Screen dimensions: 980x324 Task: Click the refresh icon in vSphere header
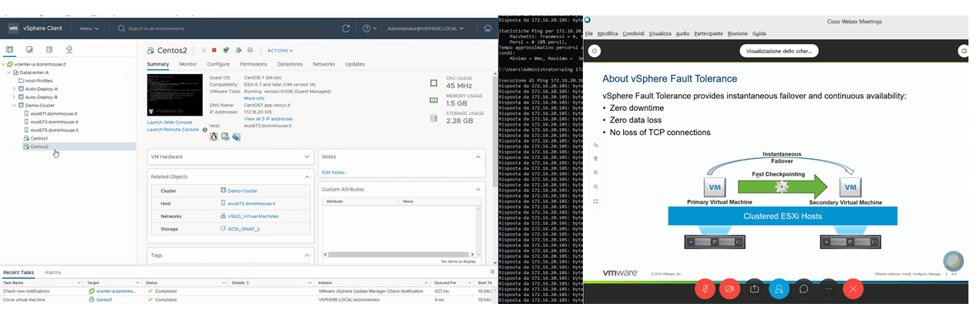(x=346, y=29)
